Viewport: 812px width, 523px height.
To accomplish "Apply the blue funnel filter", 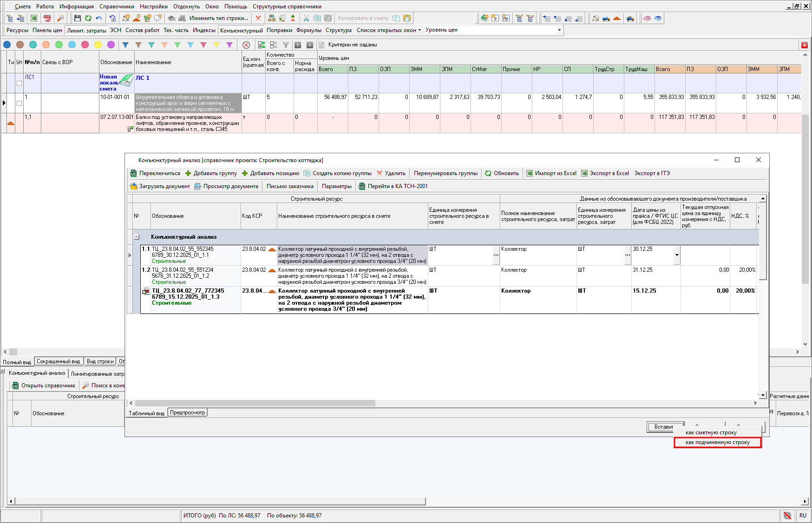I will [x=125, y=45].
